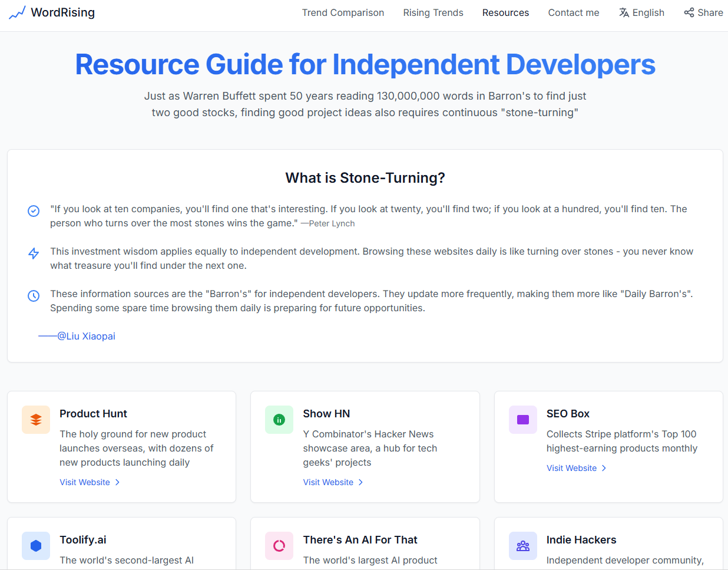The width and height of the screenshot is (728, 570).
Task: Click the —Peter Lynch attribution text
Action: click(x=327, y=223)
